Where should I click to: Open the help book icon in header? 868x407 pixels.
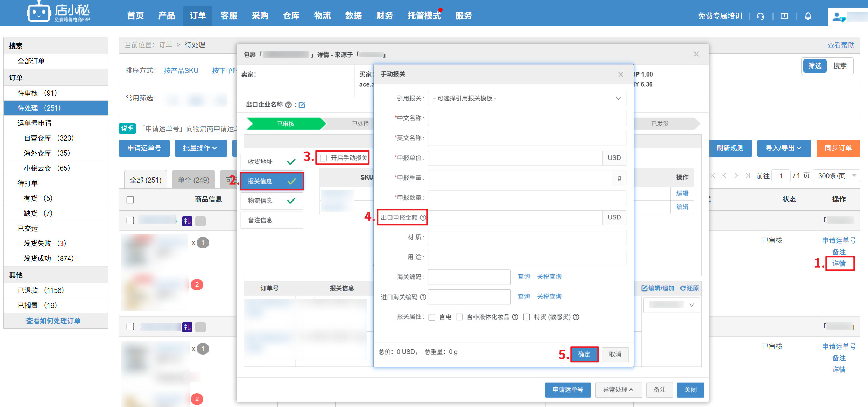pos(784,16)
